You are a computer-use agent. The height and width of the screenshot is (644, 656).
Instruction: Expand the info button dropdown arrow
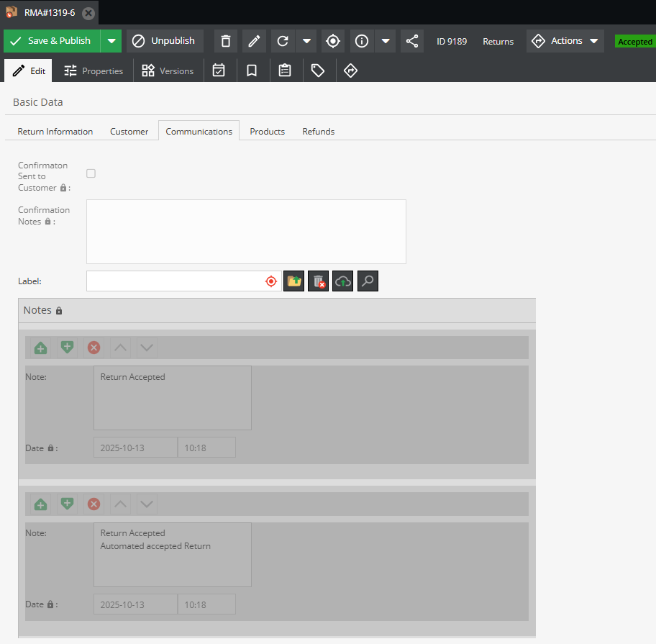pyautogui.click(x=386, y=41)
